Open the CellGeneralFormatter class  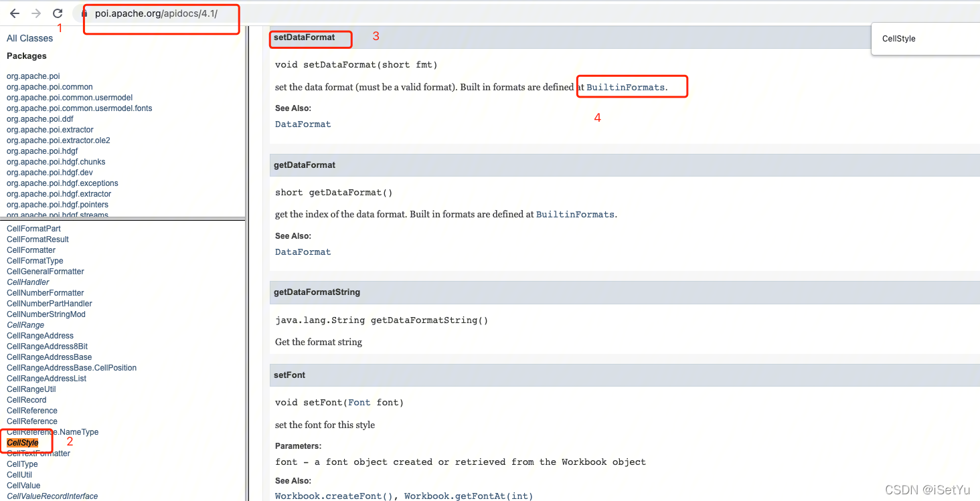click(46, 272)
